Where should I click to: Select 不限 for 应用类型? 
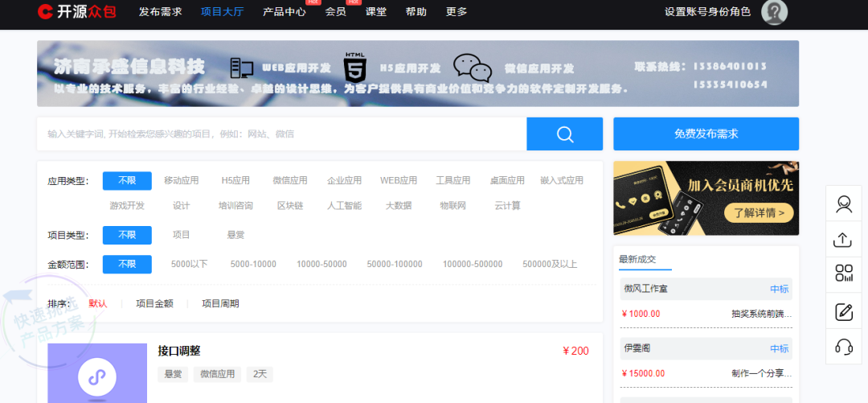127,181
